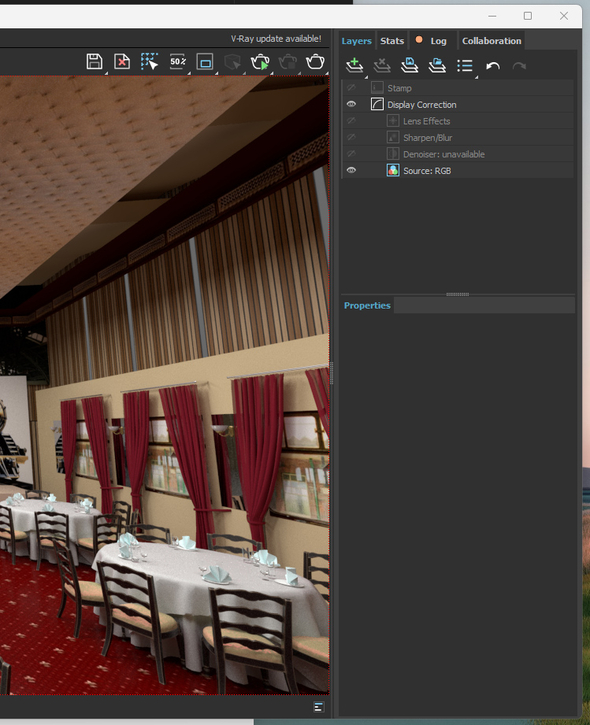Open the layer list options dropdown
The width and height of the screenshot is (590, 725).
click(465, 66)
